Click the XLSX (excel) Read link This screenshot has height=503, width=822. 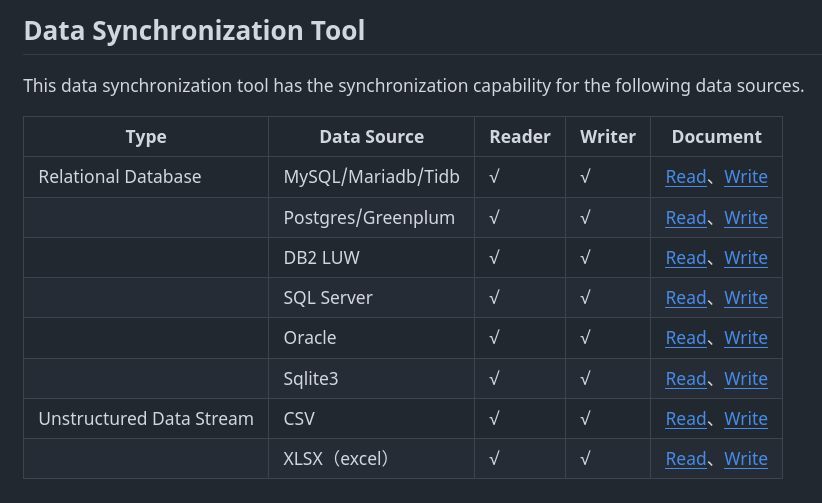click(686, 458)
